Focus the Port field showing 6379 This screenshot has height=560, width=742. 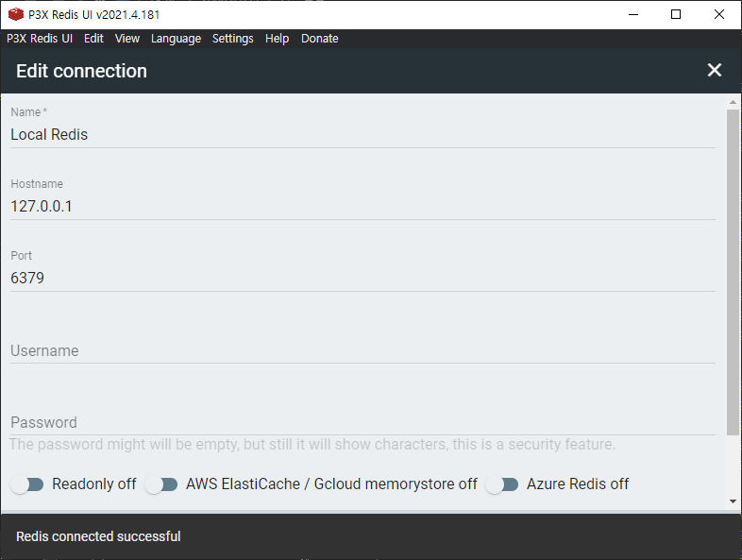pyautogui.click(x=363, y=278)
